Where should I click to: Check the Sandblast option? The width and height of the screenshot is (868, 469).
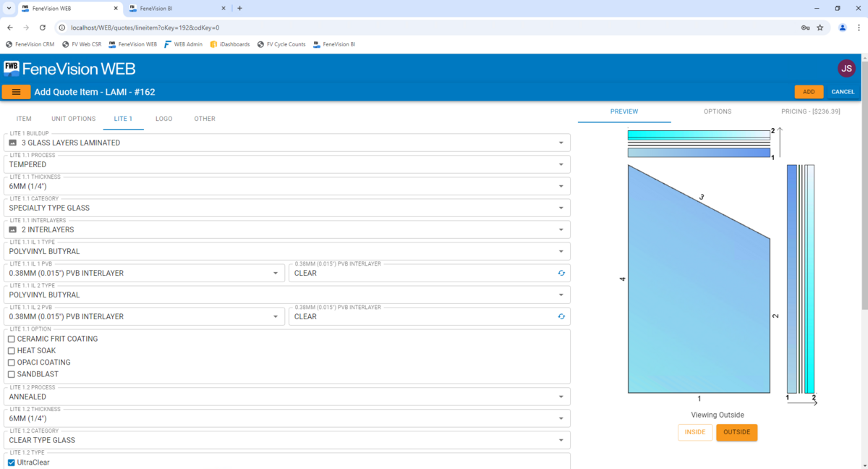coord(11,373)
